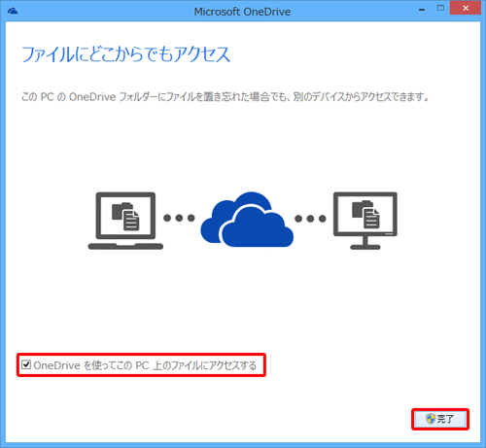Uncheck the OneDrive PC file access checkbox
The width and height of the screenshot is (486, 448).
(26, 365)
